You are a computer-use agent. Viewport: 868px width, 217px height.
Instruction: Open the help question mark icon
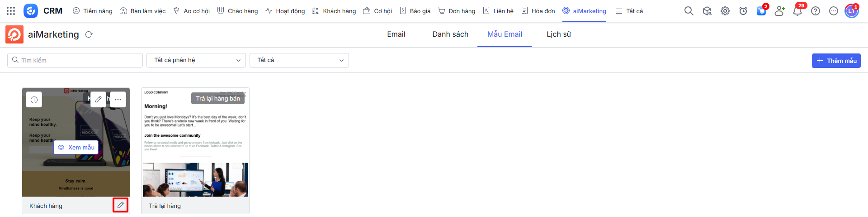(x=816, y=11)
